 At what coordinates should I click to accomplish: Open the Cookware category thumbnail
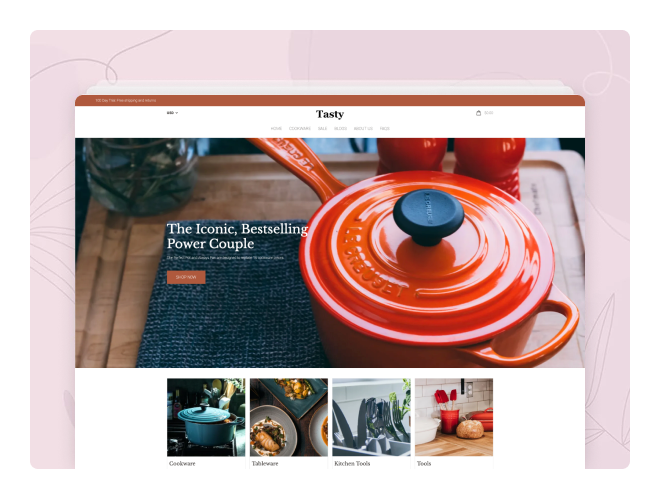[x=206, y=417]
